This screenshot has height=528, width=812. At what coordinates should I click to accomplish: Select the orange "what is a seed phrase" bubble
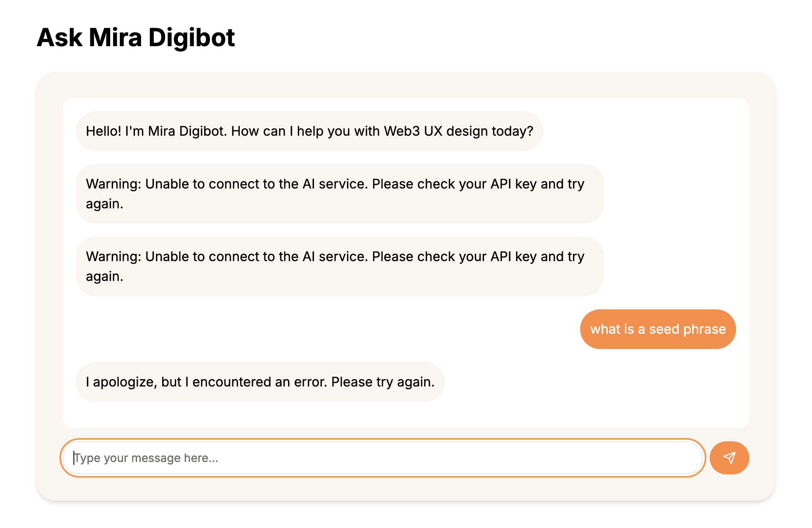658,329
